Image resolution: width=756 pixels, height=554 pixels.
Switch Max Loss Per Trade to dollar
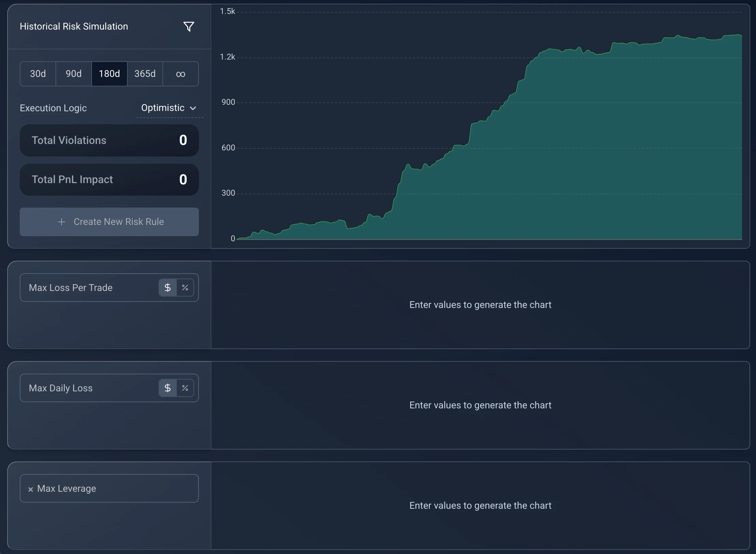tap(168, 288)
